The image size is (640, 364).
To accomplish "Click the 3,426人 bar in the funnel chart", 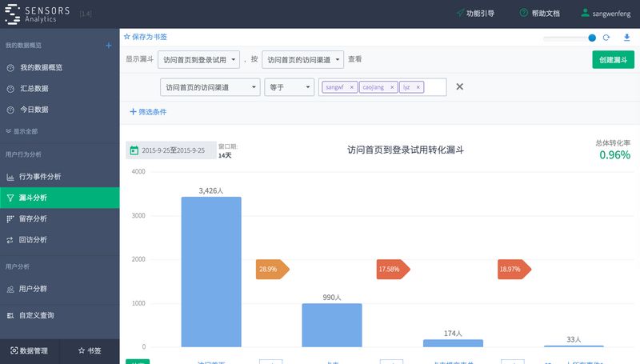I will point(211,271).
